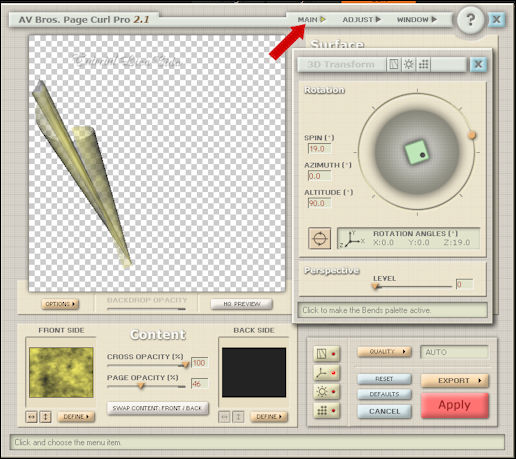Open the MAIN menu
This screenshot has height=459, width=516.
(311, 20)
